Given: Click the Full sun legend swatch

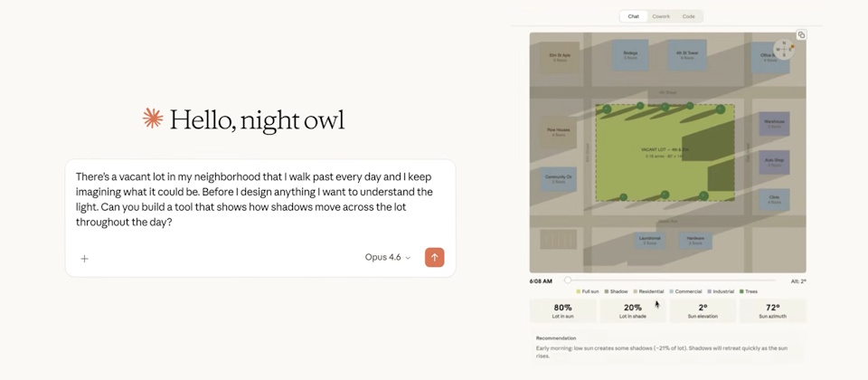Looking at the screenshot, I should click(579, 291).
